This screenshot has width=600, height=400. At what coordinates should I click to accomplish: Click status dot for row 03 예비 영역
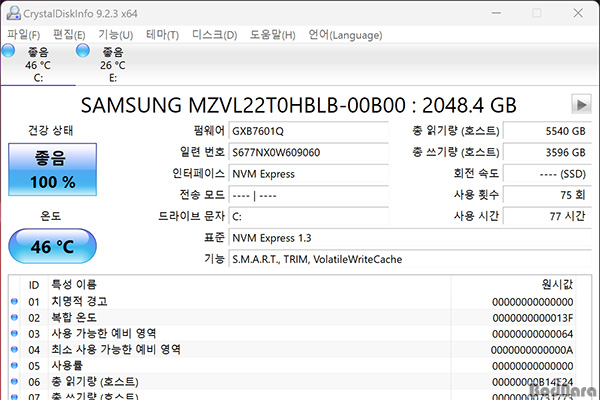[x=15, y=333]
